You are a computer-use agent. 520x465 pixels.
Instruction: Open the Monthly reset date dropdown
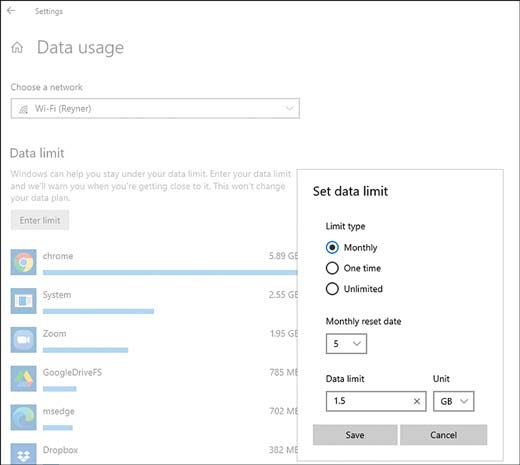coord(346,344)
